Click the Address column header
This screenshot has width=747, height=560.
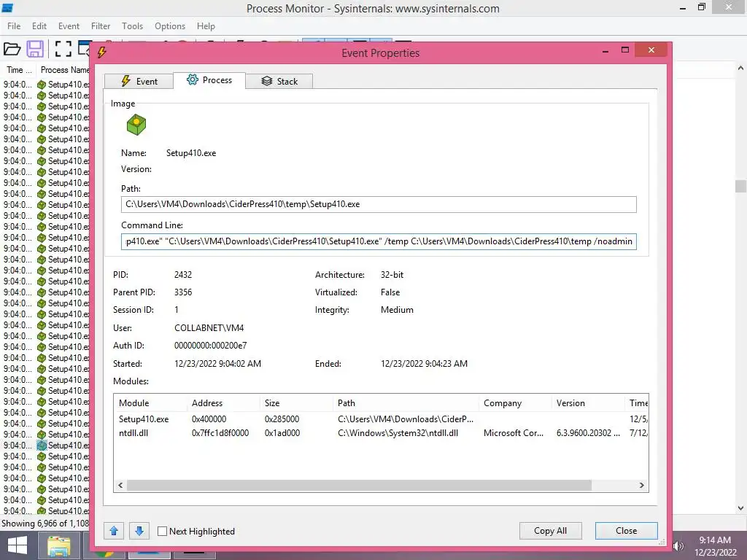click(223, 402)
